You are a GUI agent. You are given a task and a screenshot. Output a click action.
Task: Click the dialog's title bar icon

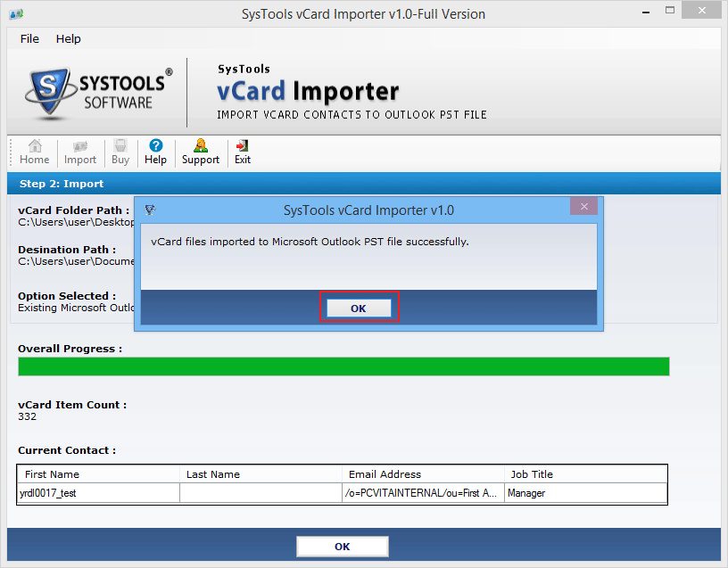click(150, 210)
